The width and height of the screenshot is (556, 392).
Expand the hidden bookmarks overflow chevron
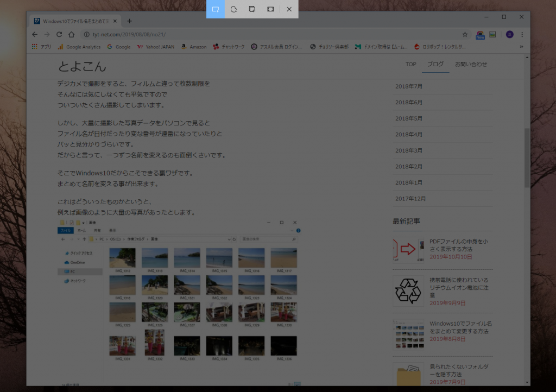[522, 47]
